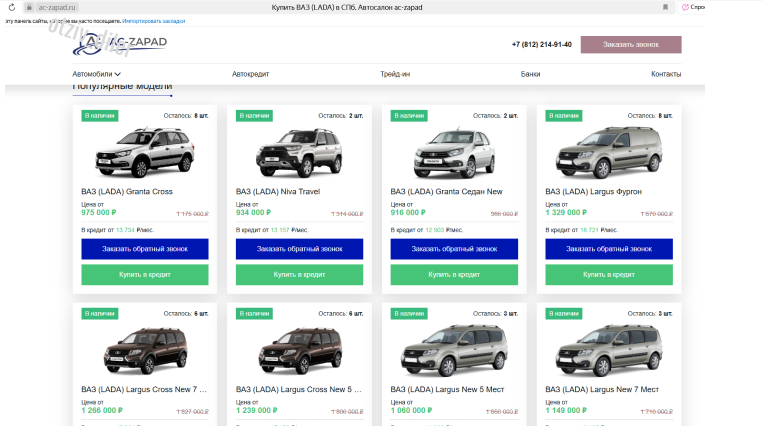The height and width of the screenshot is (426, 762).
Task: Click the price 975 000 ₽
Action: pyautogui.click(x=99, y=212)
